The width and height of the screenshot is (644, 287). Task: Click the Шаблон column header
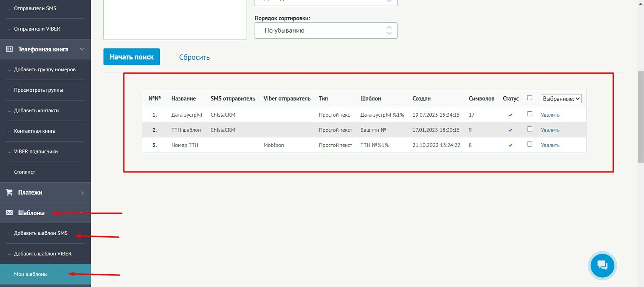371,99
